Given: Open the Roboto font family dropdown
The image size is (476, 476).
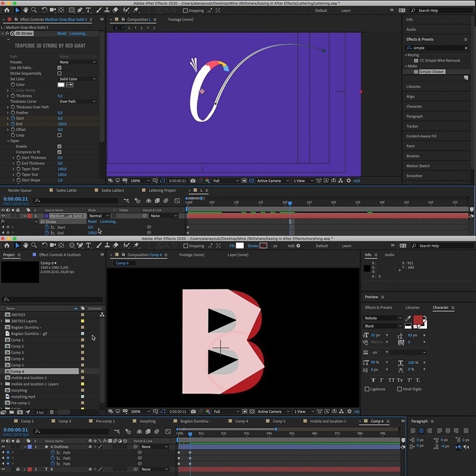Looking at the screenshot, I should point(383,318).
